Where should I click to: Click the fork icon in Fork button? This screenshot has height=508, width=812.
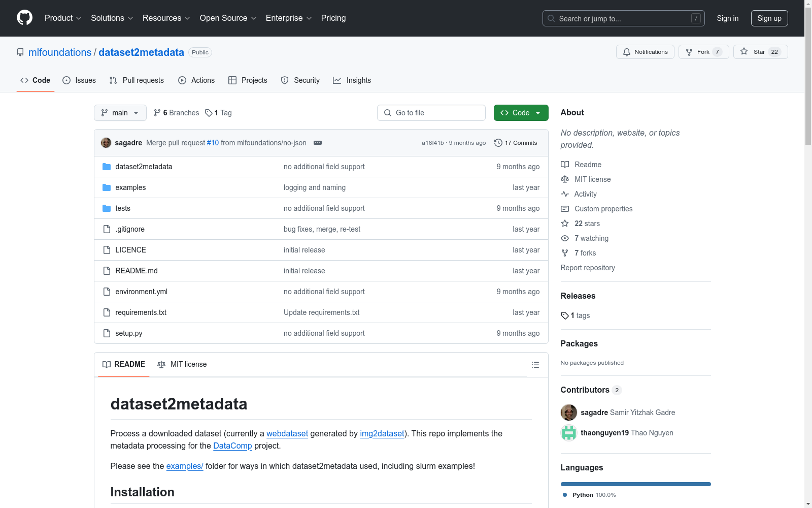689,52
